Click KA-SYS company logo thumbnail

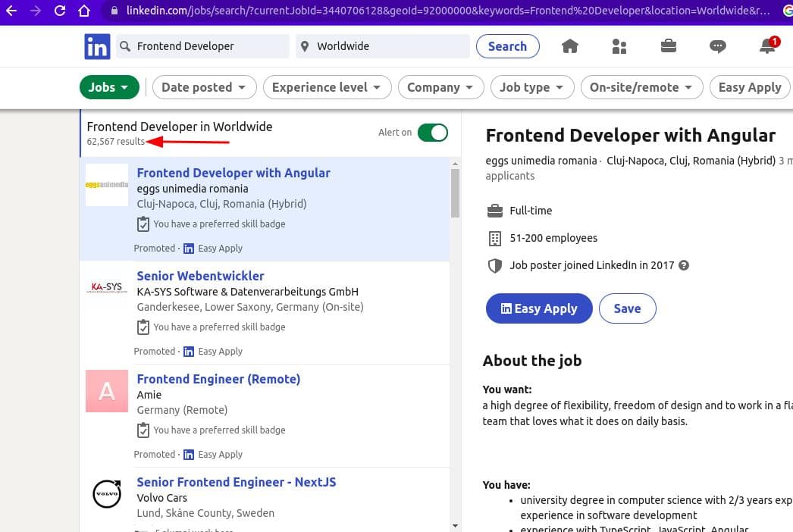107,288
